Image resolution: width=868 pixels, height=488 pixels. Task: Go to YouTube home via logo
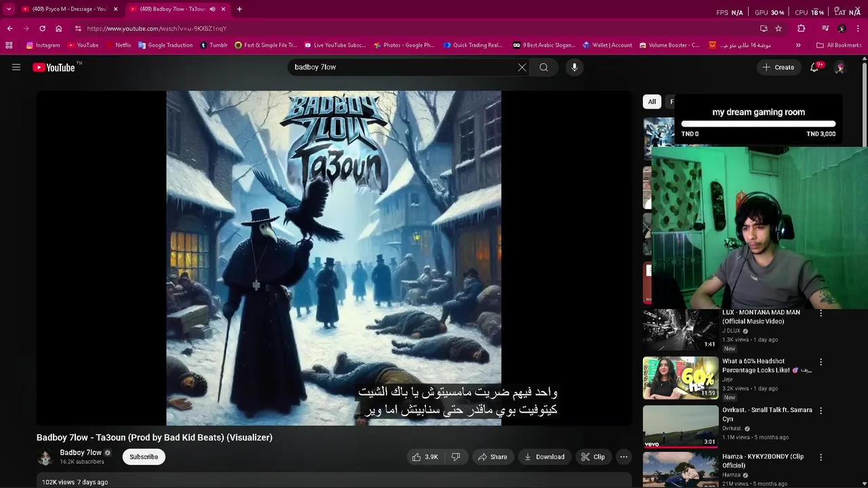54,67
